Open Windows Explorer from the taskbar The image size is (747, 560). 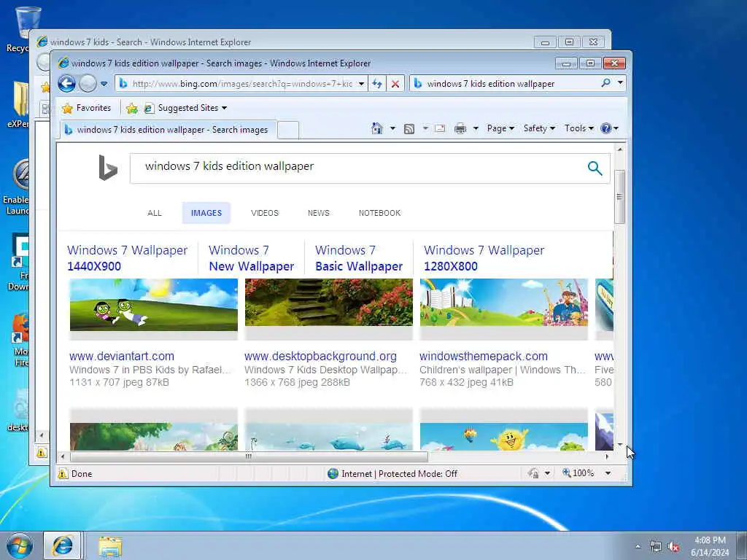[x=111, y=547]
